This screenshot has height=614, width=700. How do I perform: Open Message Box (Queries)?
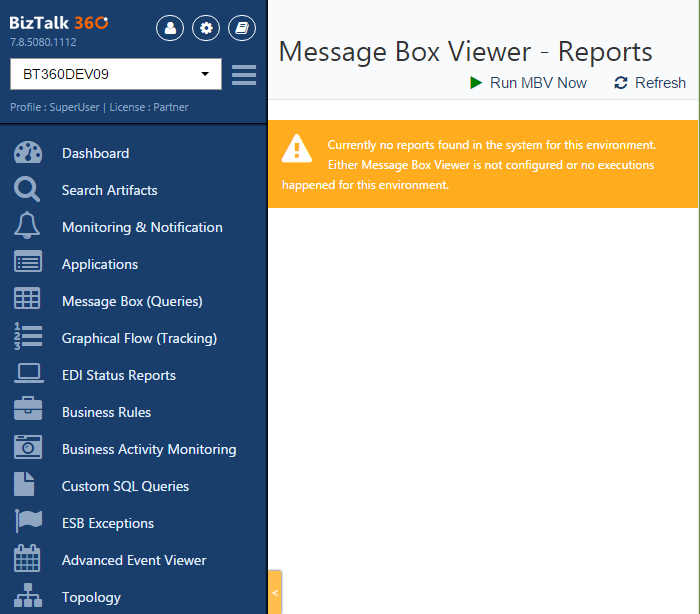[132, 301]
